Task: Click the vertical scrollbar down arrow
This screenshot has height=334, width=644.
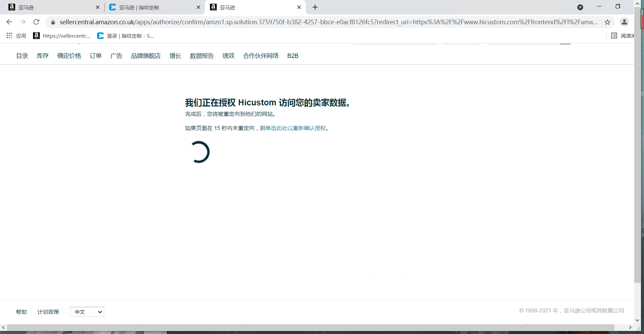Action: pyautogui.click(x=637, y=320)
